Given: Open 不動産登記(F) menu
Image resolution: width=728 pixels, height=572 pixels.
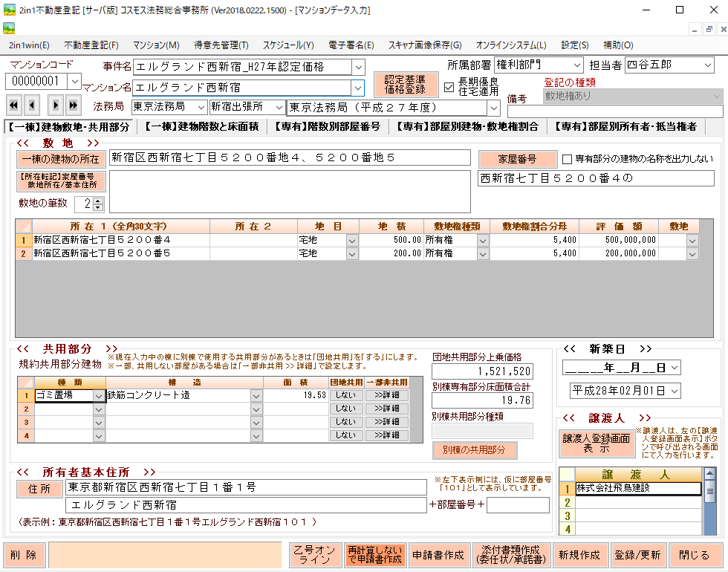Looking at the screenshot, I should pos(91,45).
